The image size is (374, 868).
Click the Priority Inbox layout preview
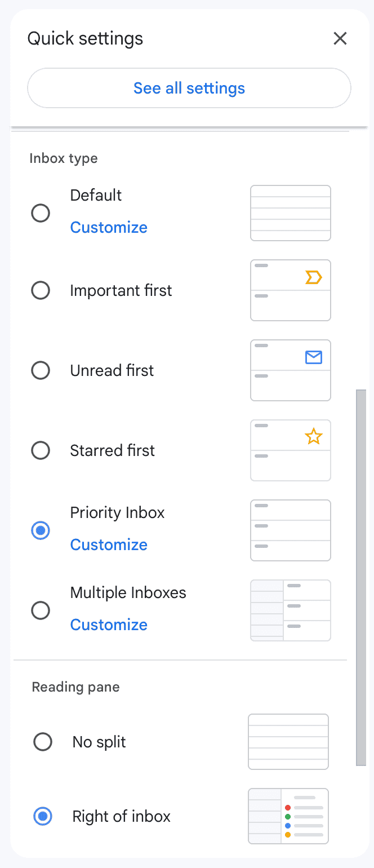coord(290,530)
